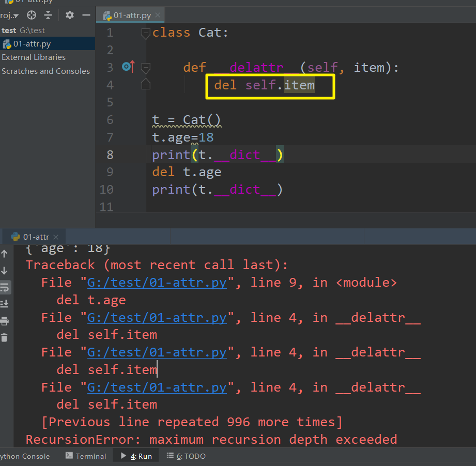The image size is (476, 466).
Task: Select 01-attr.py in project tree
Action: pyautogui.click(x=48, y=44)
